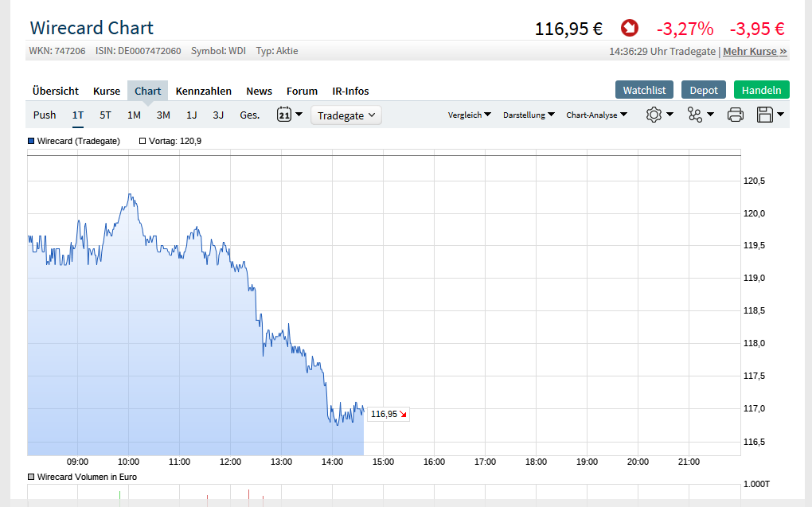This screenshot has height=507, width=812.
Task: Switch to the Übersicht tab
Action: click(x=56, y=92)
